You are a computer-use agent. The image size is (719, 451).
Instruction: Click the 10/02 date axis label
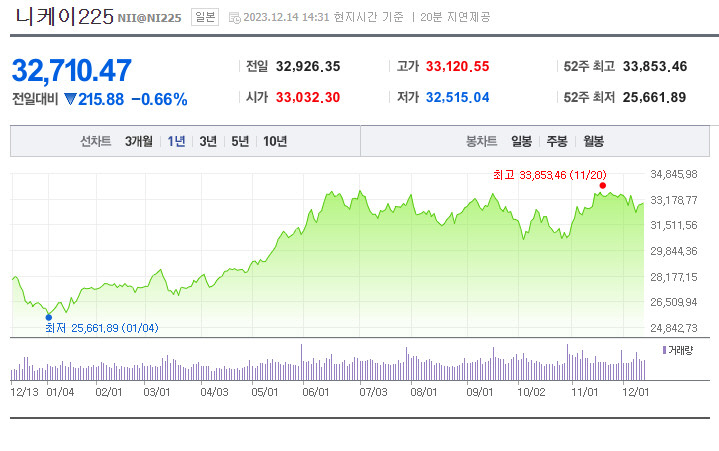531,392
